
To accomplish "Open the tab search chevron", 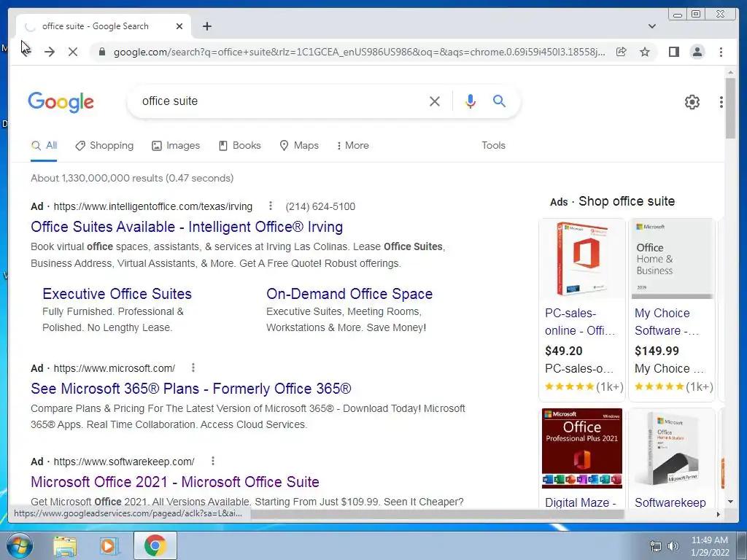I will [651, 26].
